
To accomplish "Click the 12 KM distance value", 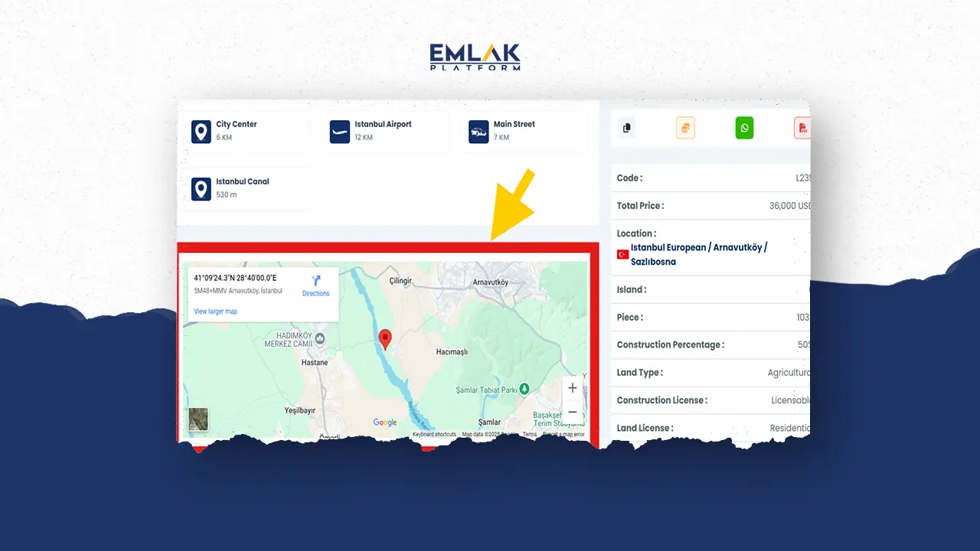I will pos(364,138).
